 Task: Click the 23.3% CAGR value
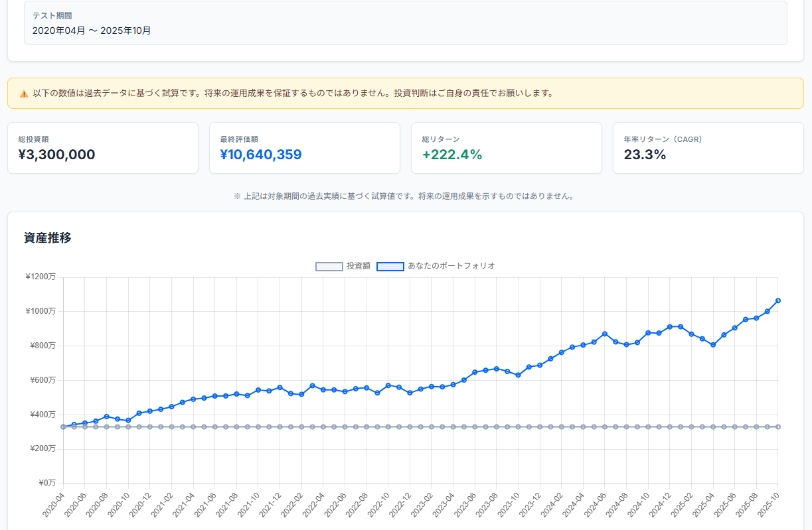pyautogui.click(x=641, y=155)
